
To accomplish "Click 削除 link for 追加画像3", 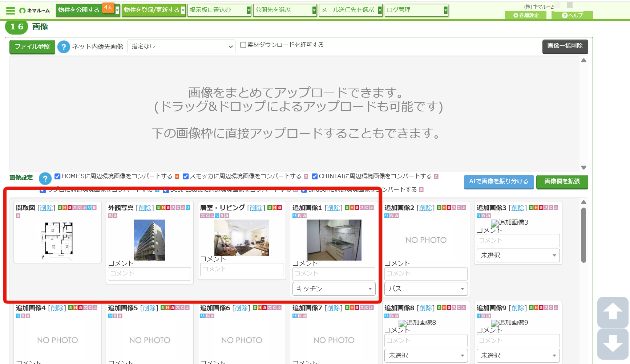I will pos(518,208).
